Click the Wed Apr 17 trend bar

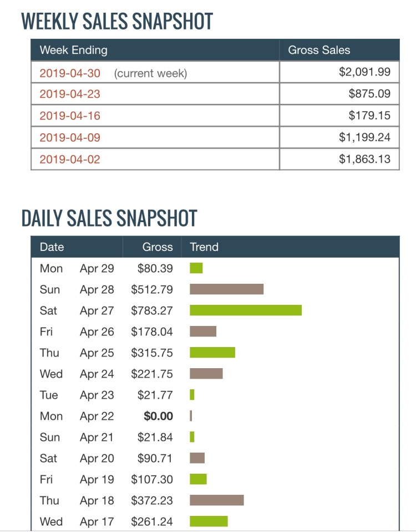209,521
